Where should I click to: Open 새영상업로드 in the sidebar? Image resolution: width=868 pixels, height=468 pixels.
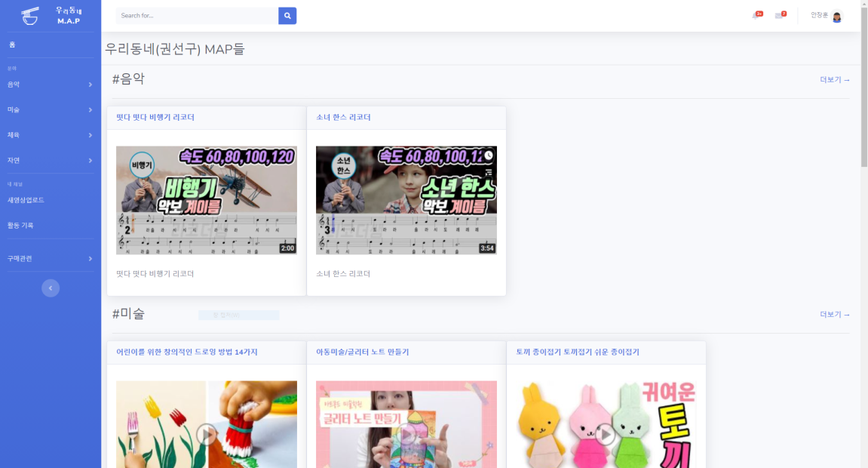pos(26,200)
